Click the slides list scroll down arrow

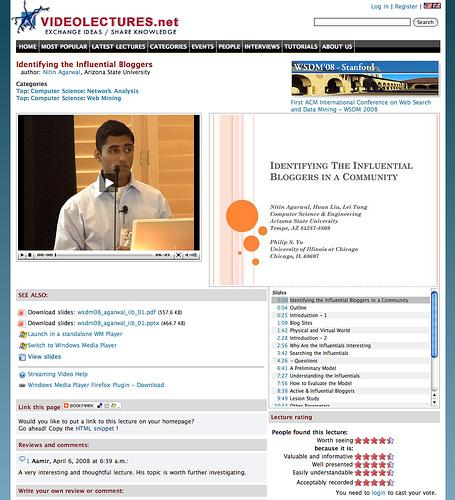(x=434, y=402)
